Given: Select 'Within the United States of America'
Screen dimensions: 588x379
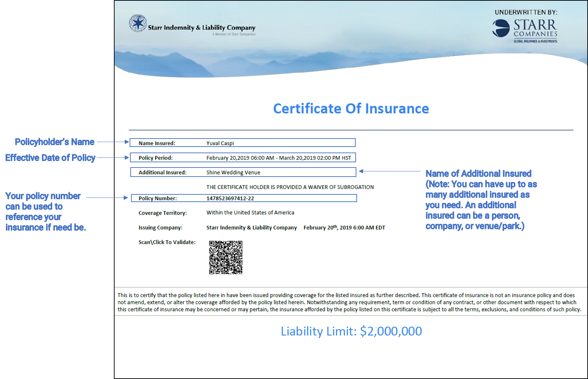Looking at the screenshot, I should (x=250, y=213).
